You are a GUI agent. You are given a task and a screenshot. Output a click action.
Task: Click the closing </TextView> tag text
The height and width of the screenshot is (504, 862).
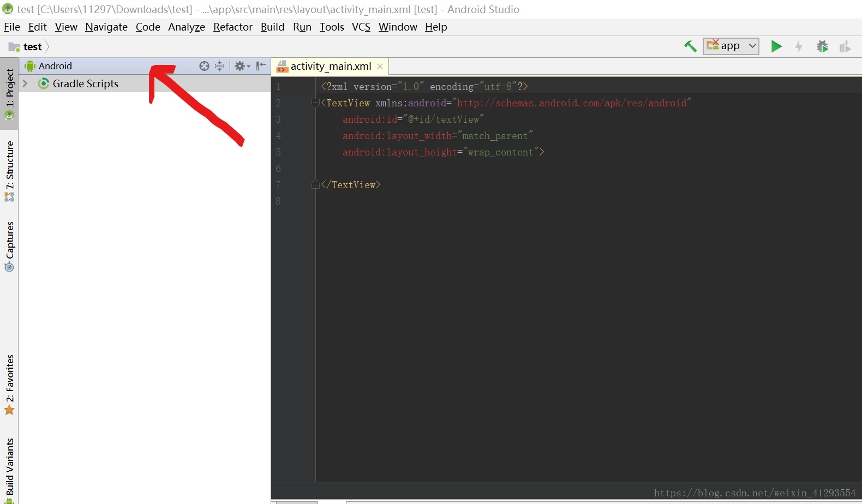[x=351, y=185]
